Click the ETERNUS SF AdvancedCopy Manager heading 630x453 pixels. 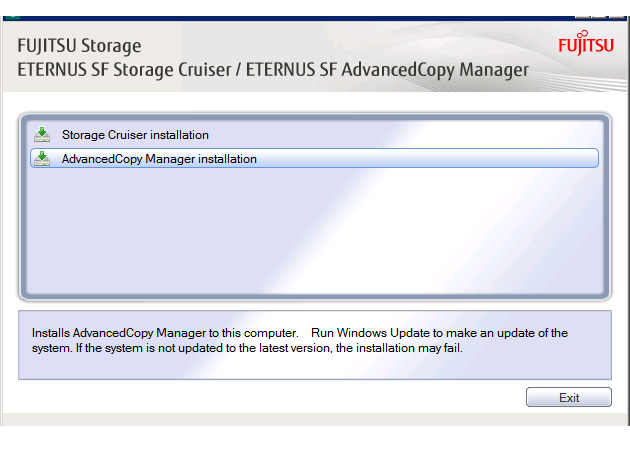(387, 70)
